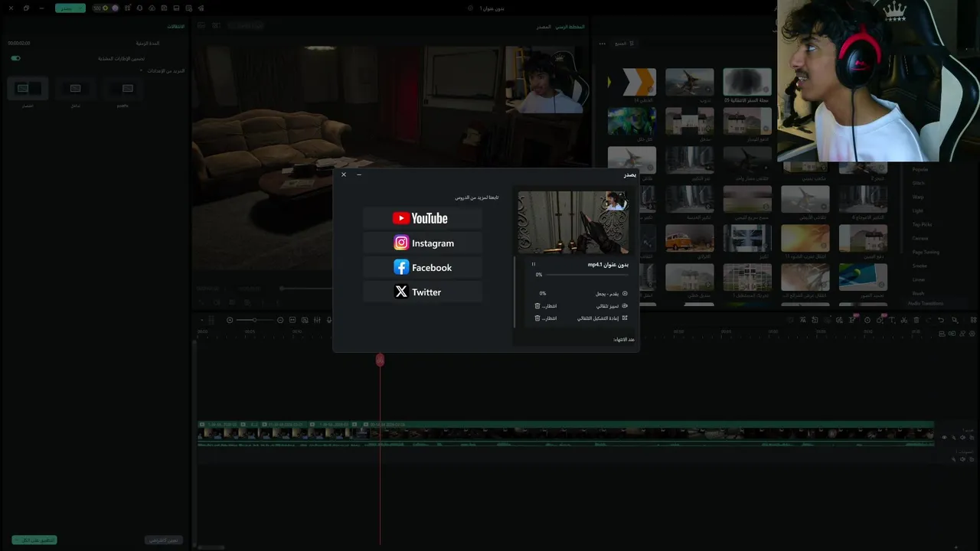Minimize the export dialog
Image resolution: width=980 pixels, height=551 pixels.
coord(359,174)
